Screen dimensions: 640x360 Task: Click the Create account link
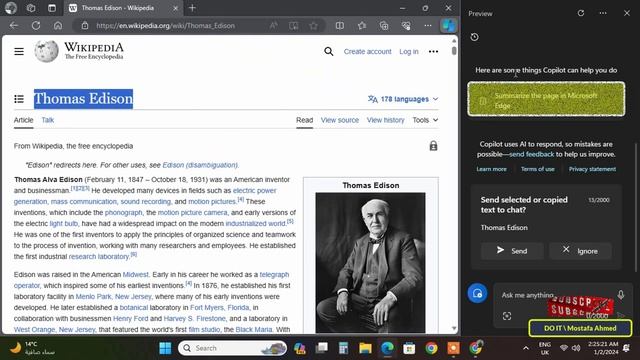[x=367, y=51]
